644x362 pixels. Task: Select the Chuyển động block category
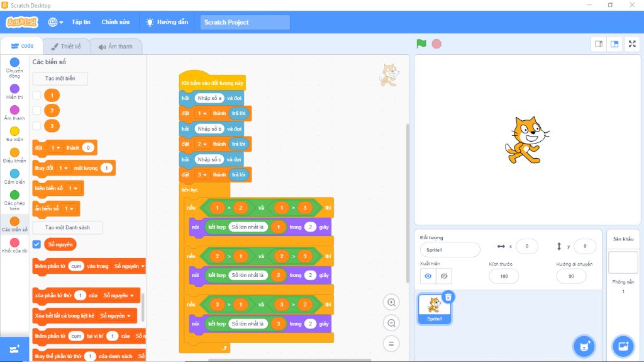coord(15,67)
